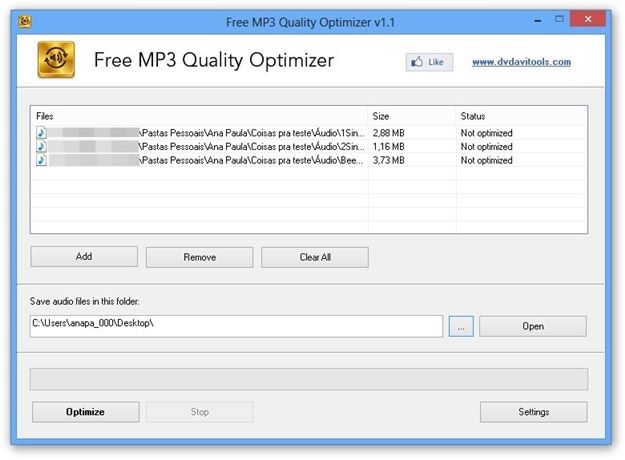This screenshot has height=460, width=625.
Task: Click the Size column header
Action: point(412,116)
